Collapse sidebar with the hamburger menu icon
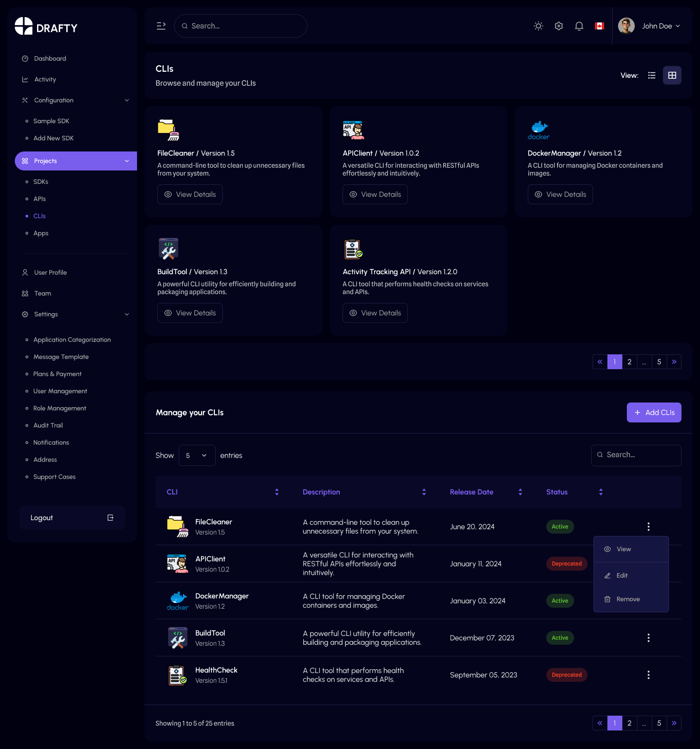The height and width of the screenshot is (749, 700). [161, 26]
